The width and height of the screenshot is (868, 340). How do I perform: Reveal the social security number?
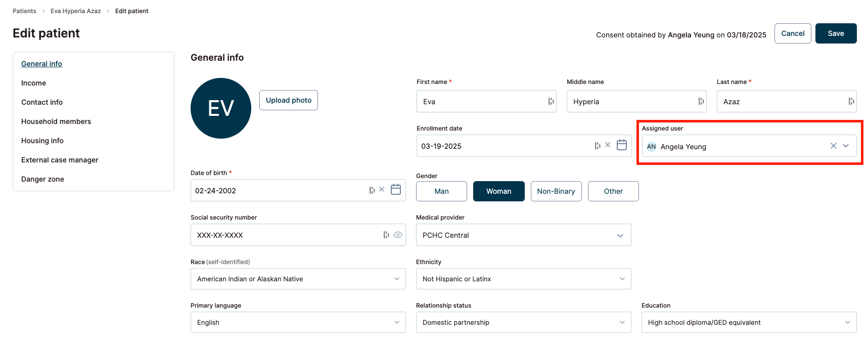click(x=398, y=235)
